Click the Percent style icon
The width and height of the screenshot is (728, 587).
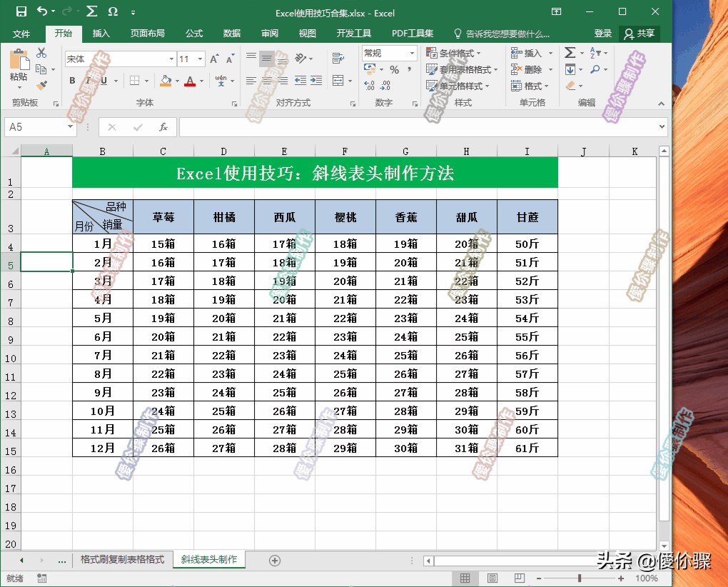pyautogui.click(x=394, y=69)
